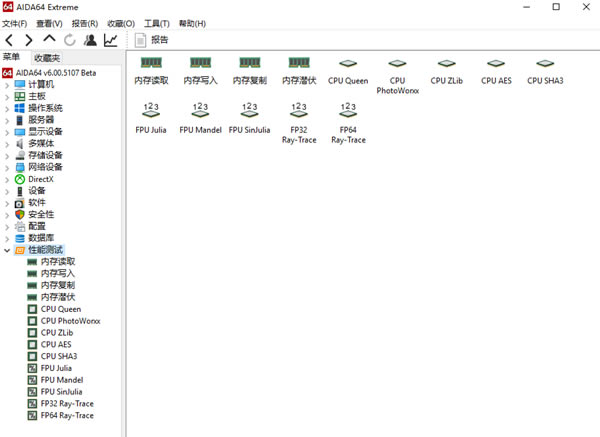Select 操作系统 in the left tree
The height and width of the screenshot is (437, 600).
[45, 108]
